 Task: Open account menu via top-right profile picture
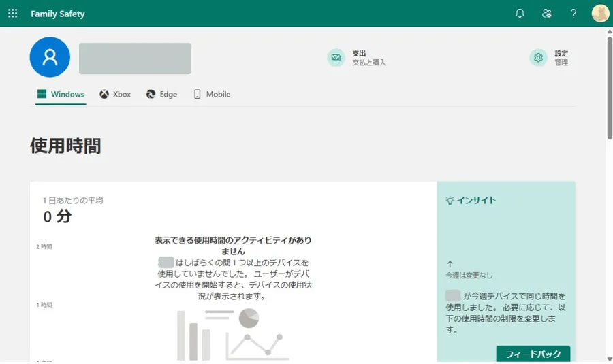[600, 14]
